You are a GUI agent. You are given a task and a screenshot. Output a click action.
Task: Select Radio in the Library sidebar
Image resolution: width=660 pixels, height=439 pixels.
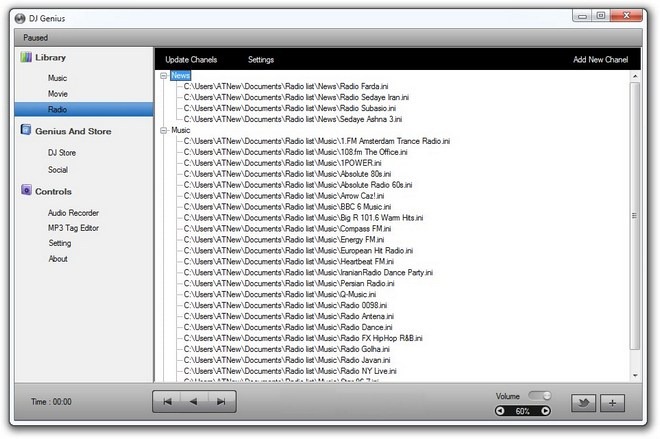(84, 109)
